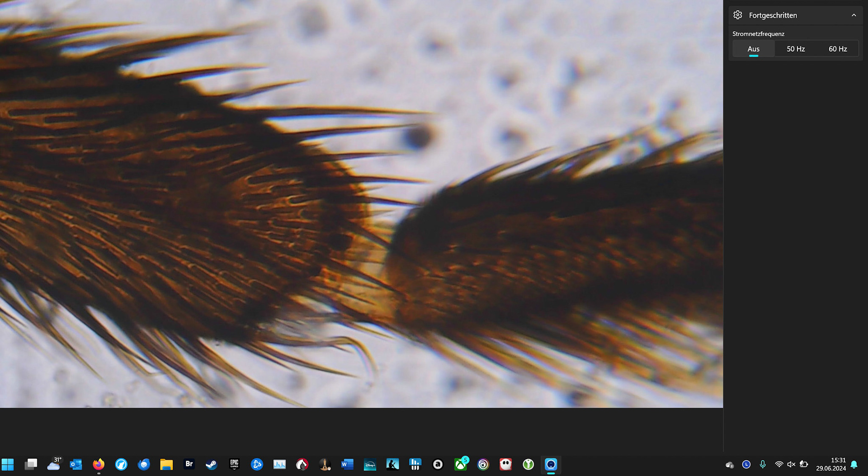Open the notifications bell icon
The height and width of the screenshot is (476, 868).
coord(854,464)
